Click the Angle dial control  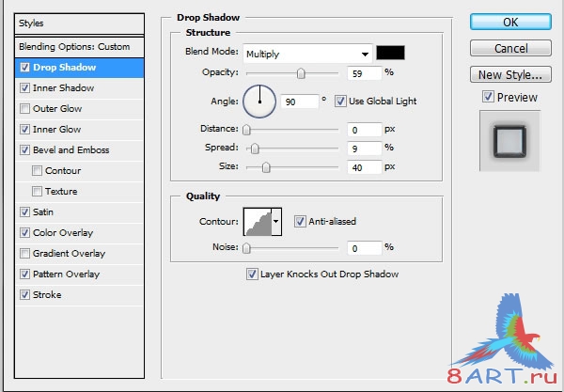[x=259, y=102]
